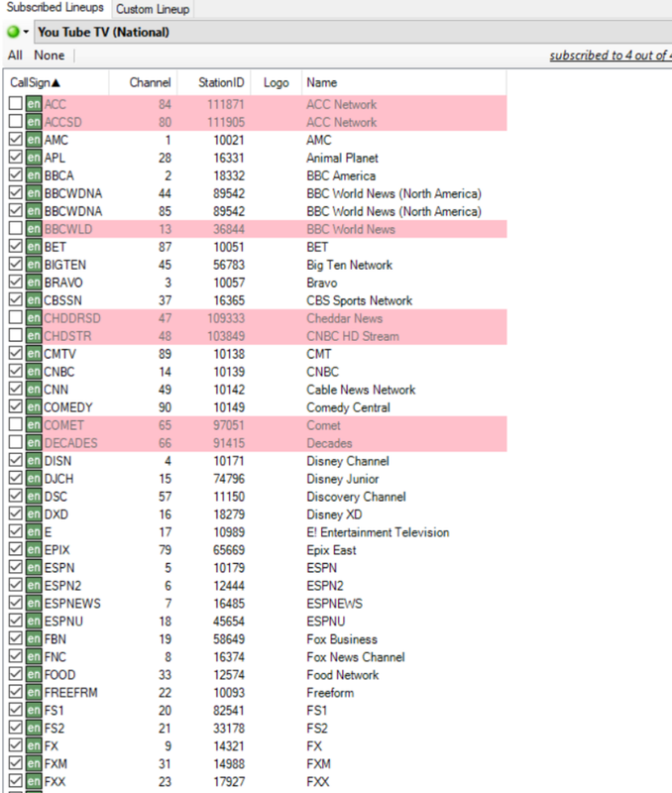Click the 'en' language icon for ESPNU
This screenshot has width=672, height=793.
point(34,622)
